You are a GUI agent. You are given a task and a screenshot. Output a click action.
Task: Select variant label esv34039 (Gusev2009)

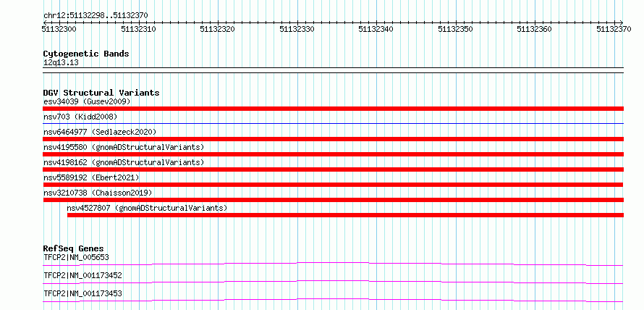point(87,101)
